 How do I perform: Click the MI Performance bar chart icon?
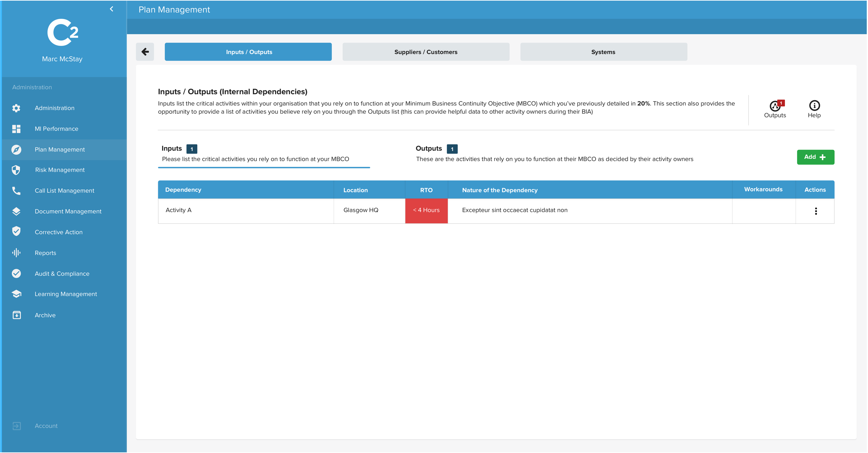click(16, 128)
